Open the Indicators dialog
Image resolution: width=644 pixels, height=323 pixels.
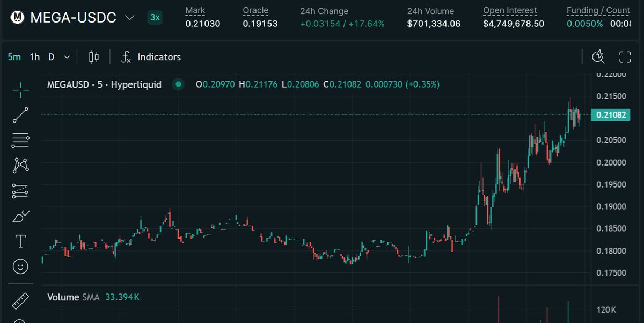tap(159, 57)
